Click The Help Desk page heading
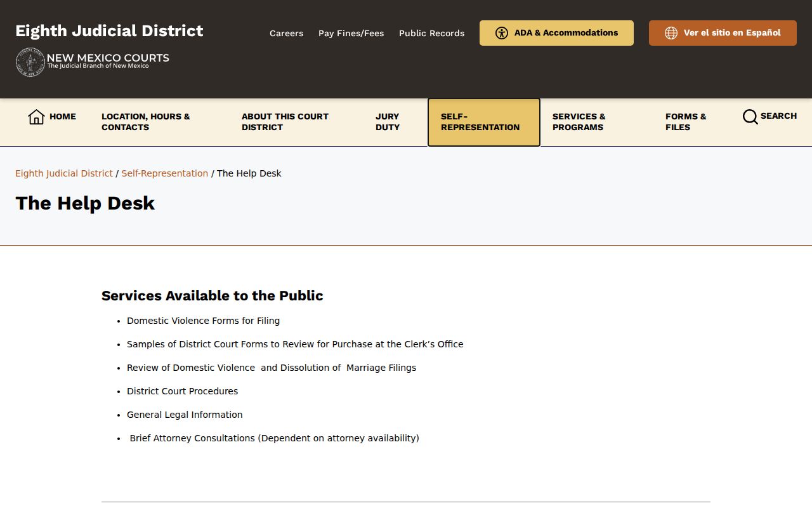This screenshot has width=812, height=508. [85, 203]
